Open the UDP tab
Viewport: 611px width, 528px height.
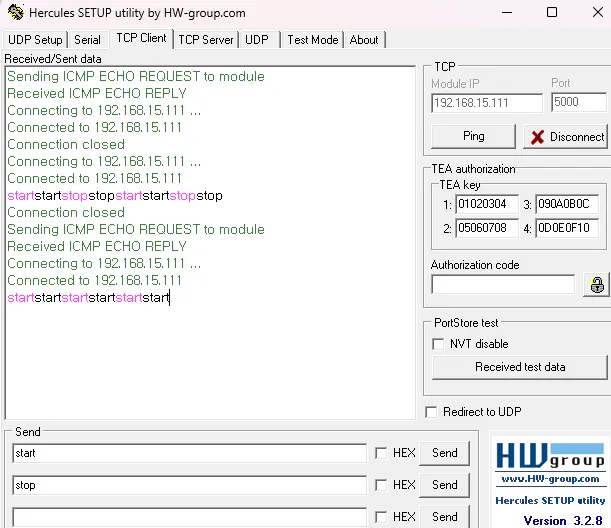[257, 40]
